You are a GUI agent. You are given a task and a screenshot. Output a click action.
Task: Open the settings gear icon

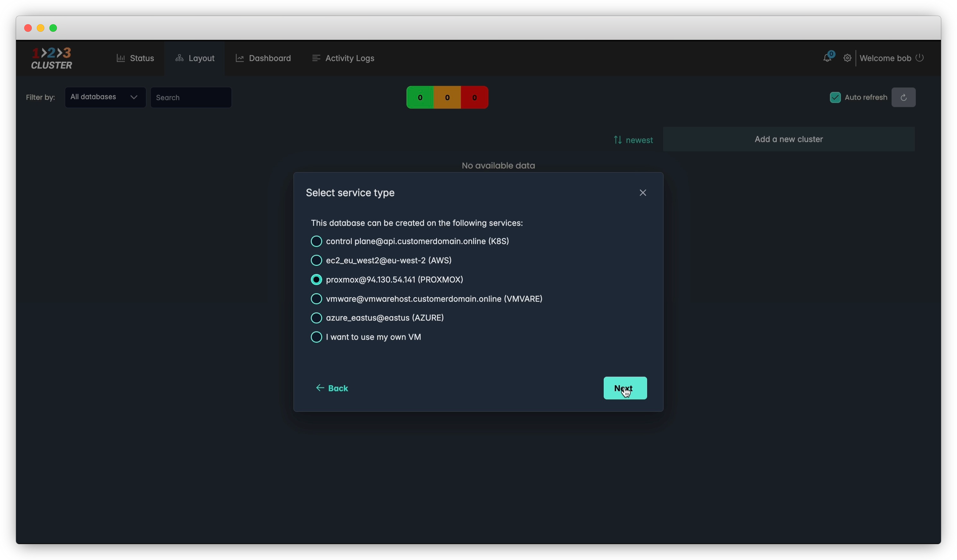click(847, 58)
